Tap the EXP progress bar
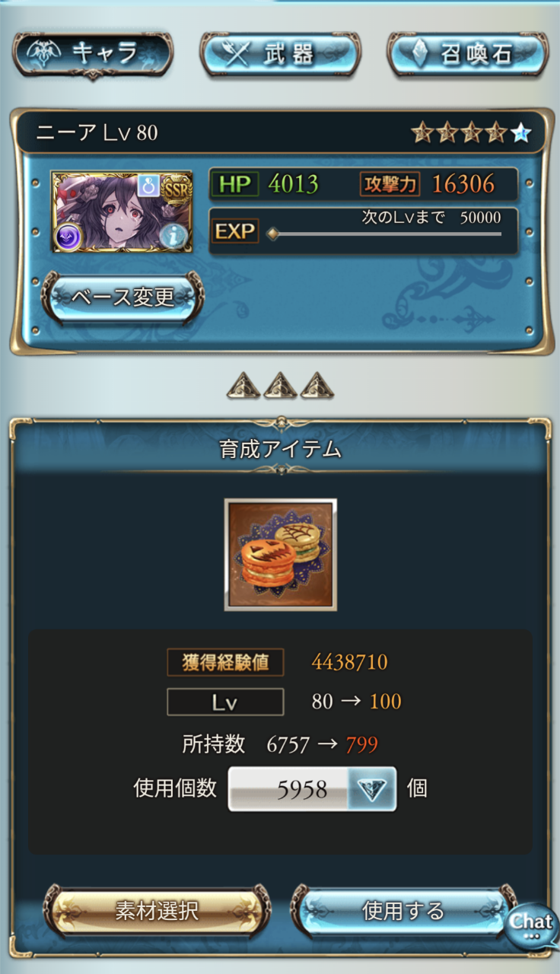560x974 pixels. click(x=386, y=234)
